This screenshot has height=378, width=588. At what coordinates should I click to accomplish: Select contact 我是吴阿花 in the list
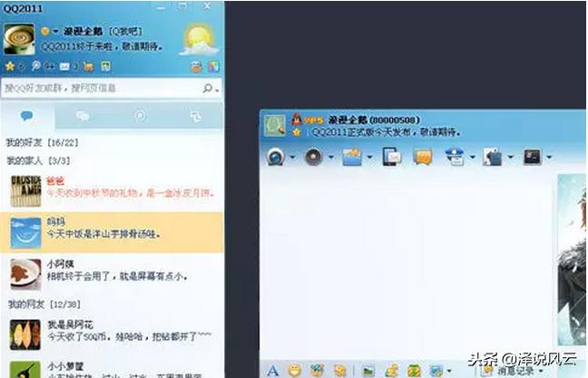[x=113, y=334]
